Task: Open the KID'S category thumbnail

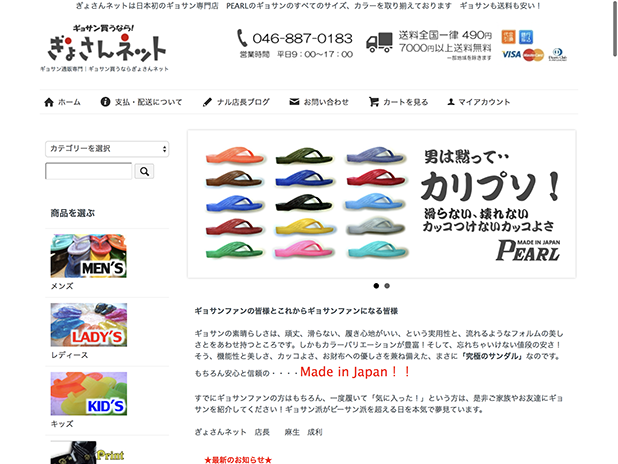Action: 89,394
